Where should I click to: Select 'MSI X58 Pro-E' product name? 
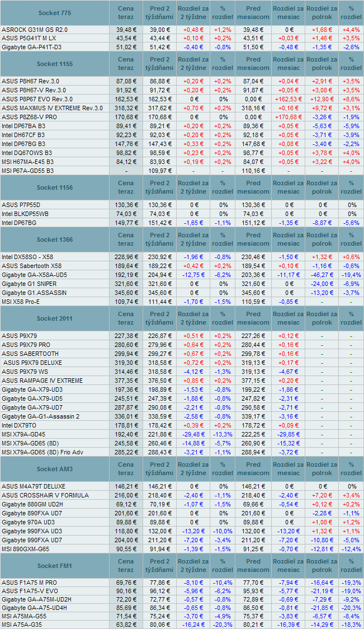[x=21, y=302]
